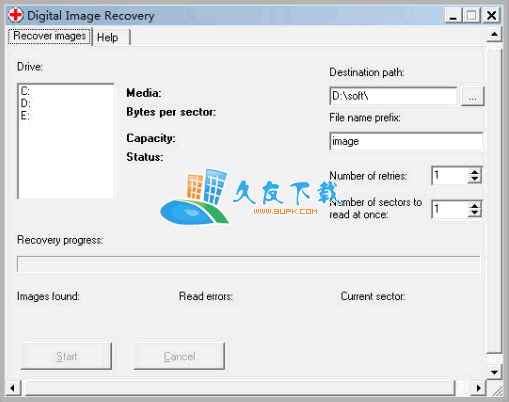Image resolution: width=509 pixels, height=402 pixels.
Task: Click the Current sector: label
Action: (373, 296)
